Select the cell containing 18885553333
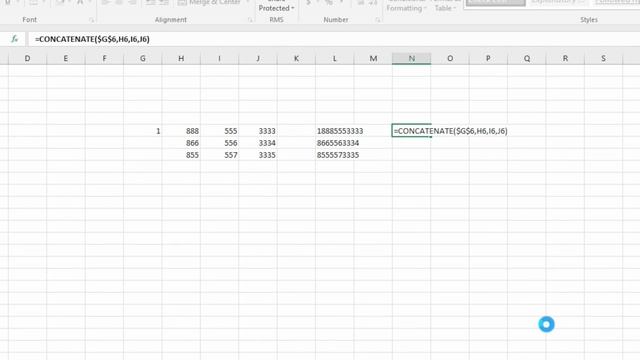Viewport: 640px width, 360px height. point(334,131)
